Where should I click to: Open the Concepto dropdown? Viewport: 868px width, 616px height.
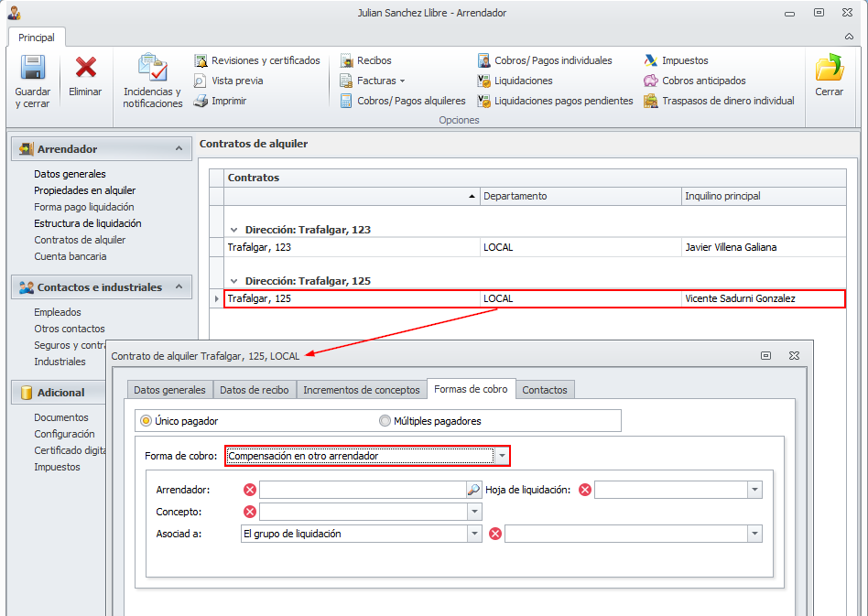475,512
